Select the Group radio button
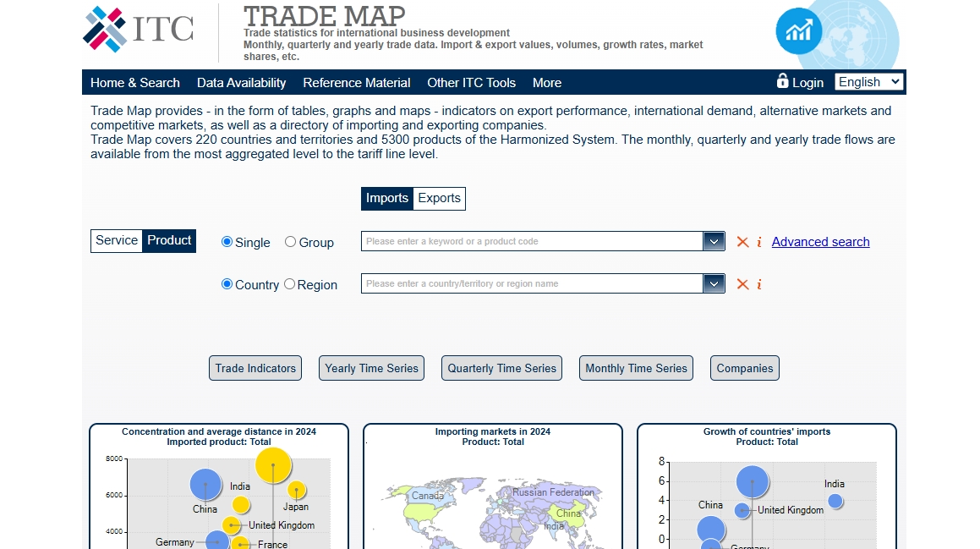Viewport: 980px width, 549px height. 290,242
